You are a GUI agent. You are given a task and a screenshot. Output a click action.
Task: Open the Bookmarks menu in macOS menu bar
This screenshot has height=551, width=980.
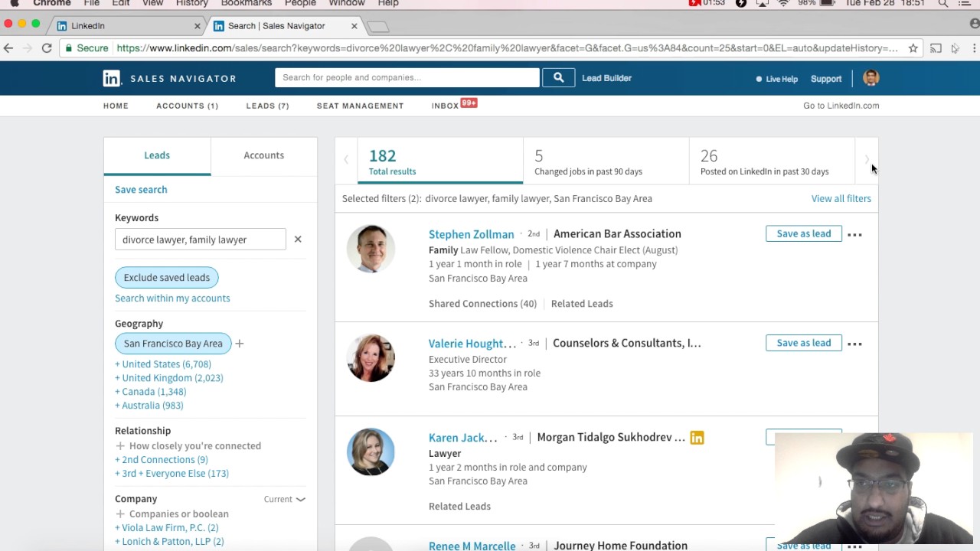(247, 4)
